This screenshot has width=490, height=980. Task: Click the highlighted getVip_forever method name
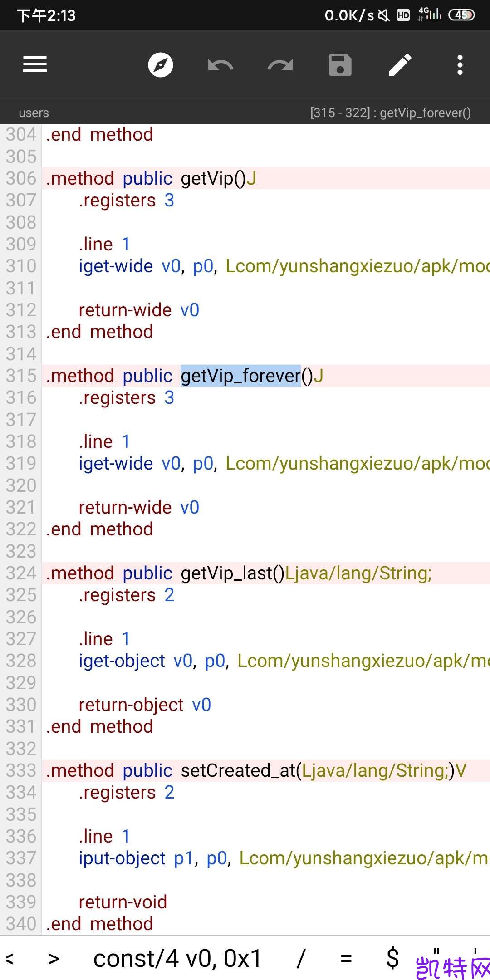[x=240, y=376]
